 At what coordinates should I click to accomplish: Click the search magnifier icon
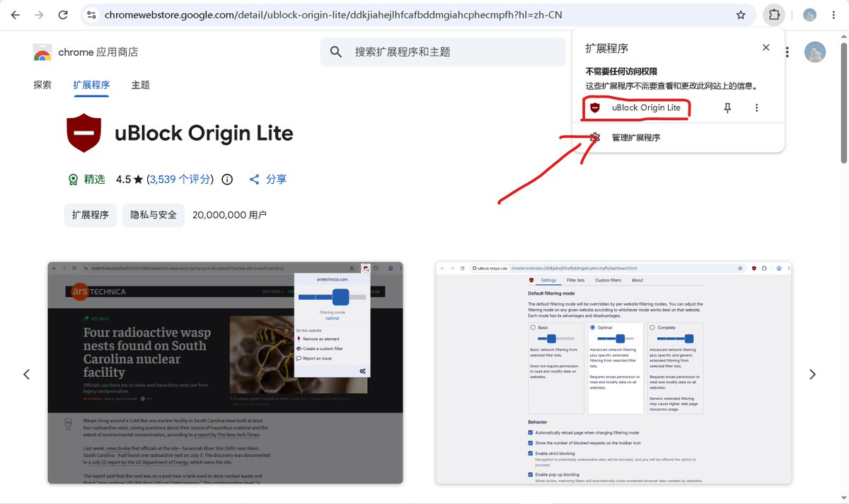point(336,52)
